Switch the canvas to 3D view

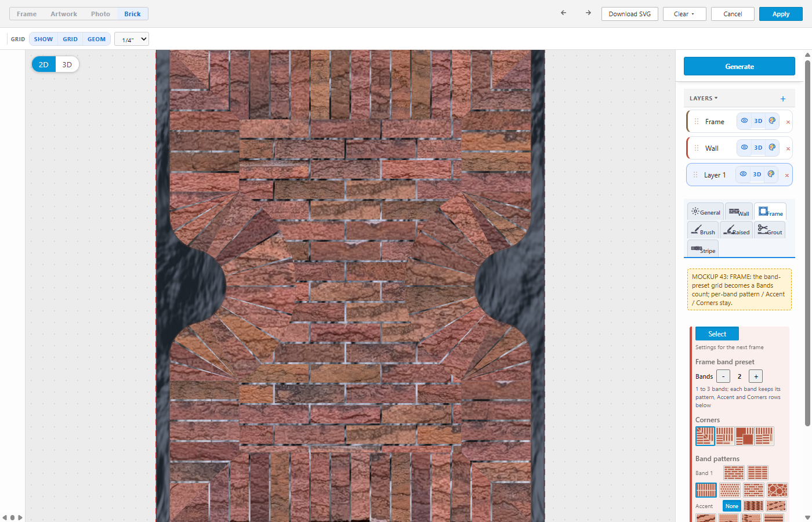[x=67, y=64]
